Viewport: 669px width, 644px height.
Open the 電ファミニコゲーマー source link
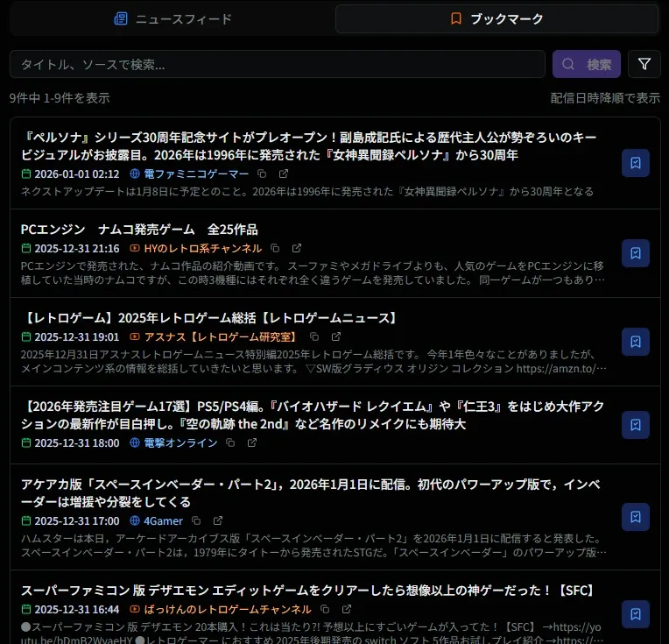[196, 173]
